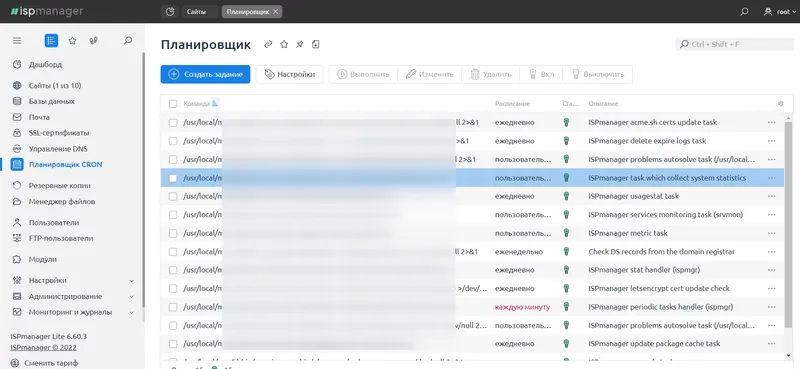Check the acme.sh certs update task row
This screenshot has height=369, width=800.
coord(173,122)
